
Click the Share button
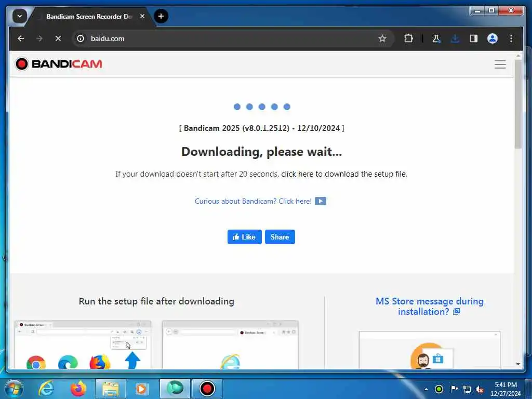pyautogui.click(x=280, y=237)
